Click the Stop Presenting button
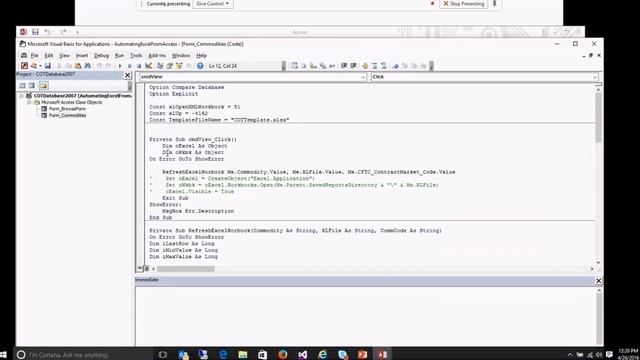 [x=464, y=4]
